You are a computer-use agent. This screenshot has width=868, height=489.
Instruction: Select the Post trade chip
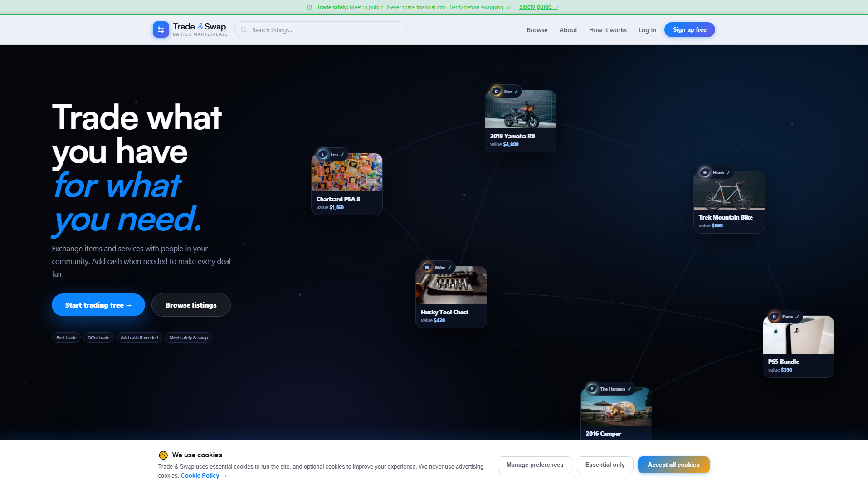pos(66,337)
